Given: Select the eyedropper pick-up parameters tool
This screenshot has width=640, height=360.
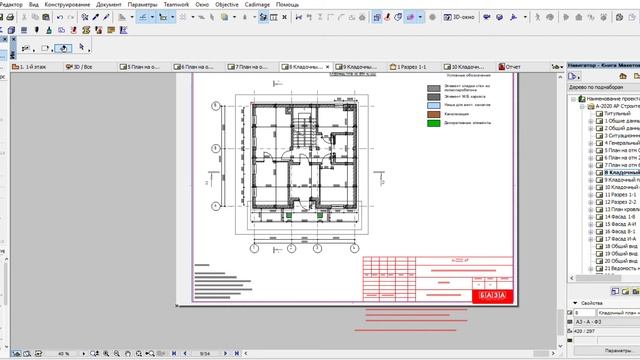Looking at the screenshot, I should [x=96, y=17].
